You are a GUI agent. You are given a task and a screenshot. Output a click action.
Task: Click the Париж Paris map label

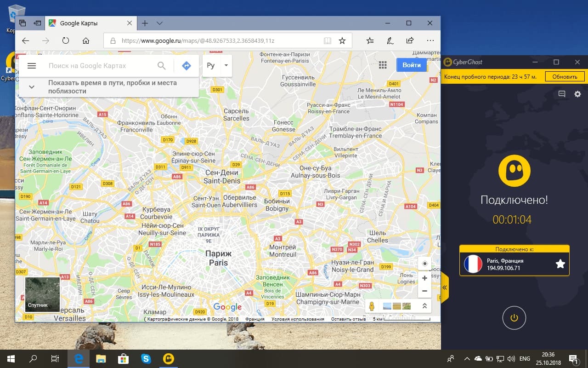tap(219, 258)
